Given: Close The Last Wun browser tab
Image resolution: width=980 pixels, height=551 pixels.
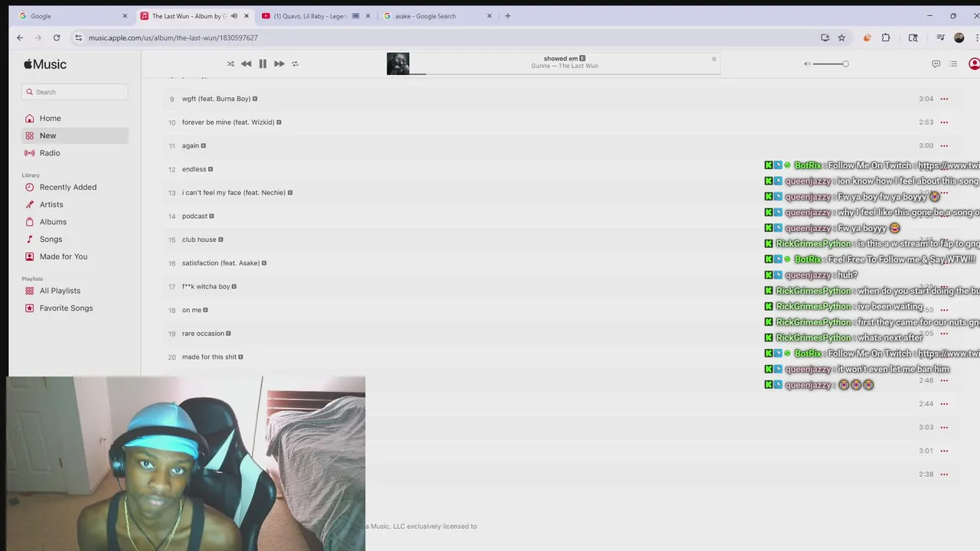Looking at the screenshot, I should tap(246, 16).
